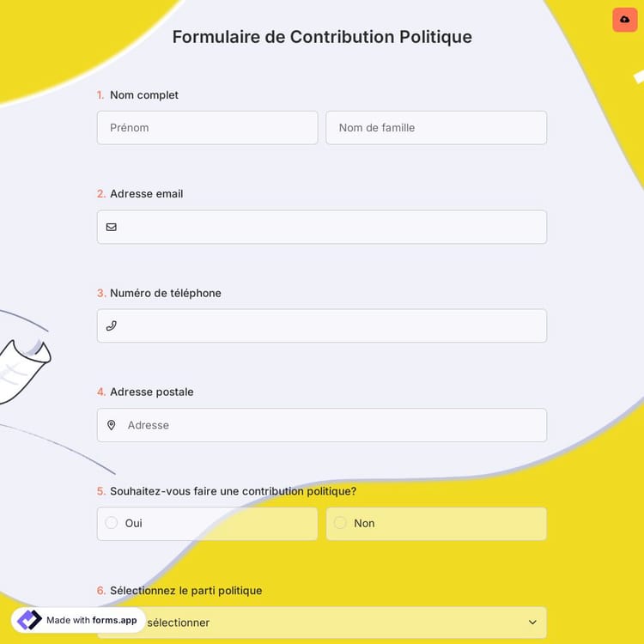The image size is (644, 644).
Task: Click the Formulaire de Contribution Politique title
Action: [x=322, y=37]
